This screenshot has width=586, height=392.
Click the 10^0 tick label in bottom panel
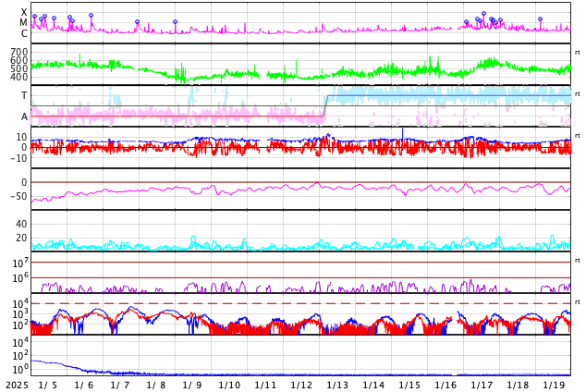tap(20, 369)
